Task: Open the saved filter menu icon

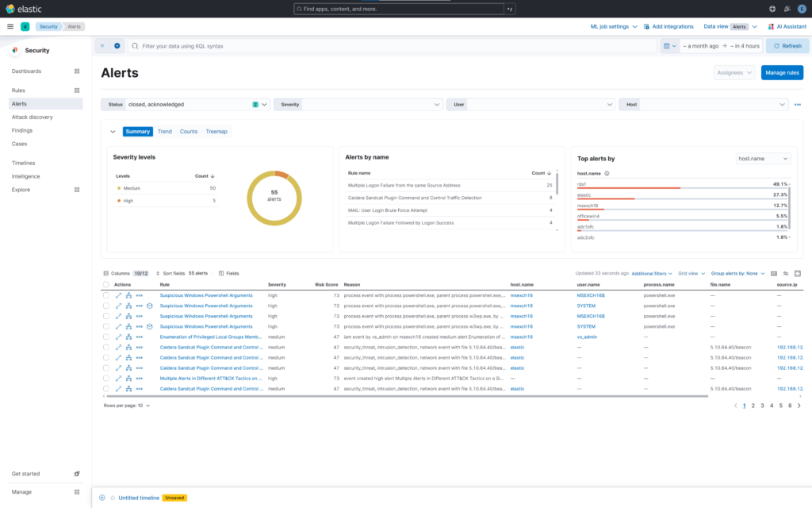Action: (102, 46)
